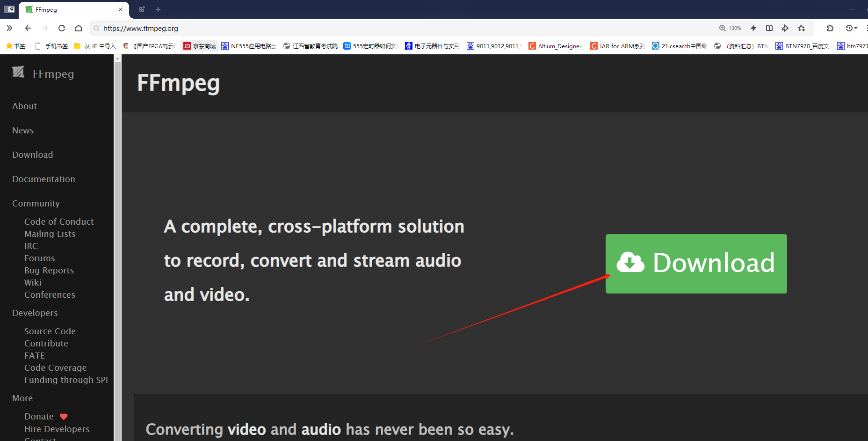Open Funding through SPI link

66,380
